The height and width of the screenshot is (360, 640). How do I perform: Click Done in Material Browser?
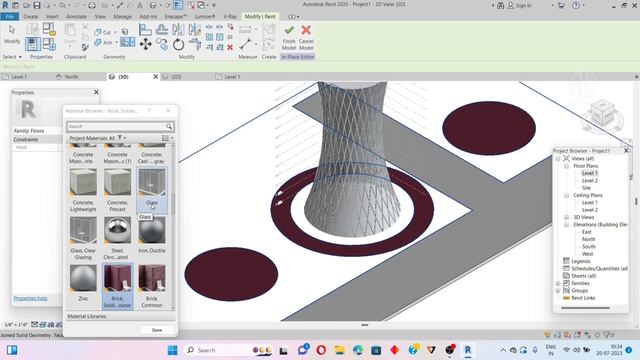[x=157, y=330]
